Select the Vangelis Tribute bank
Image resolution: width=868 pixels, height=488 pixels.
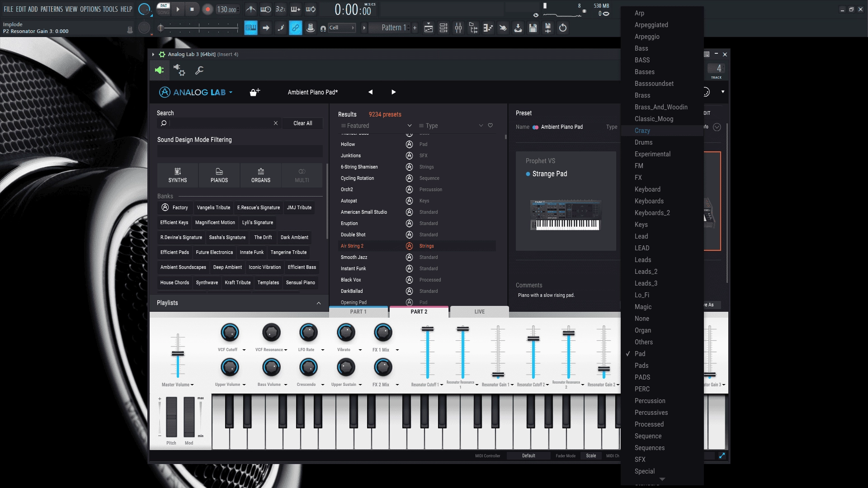point(213,207)
